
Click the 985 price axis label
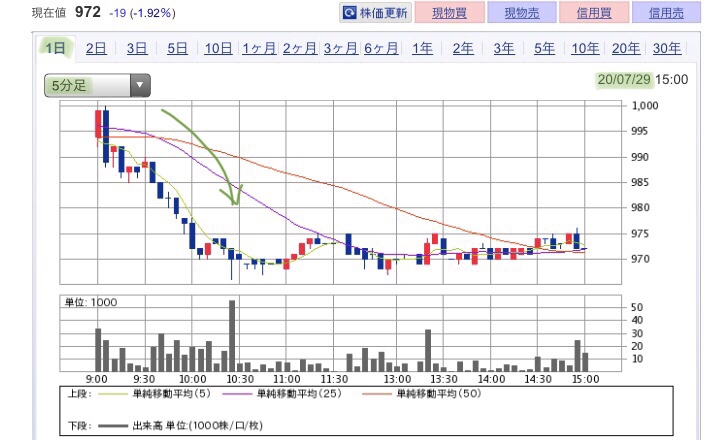(640, 182)
